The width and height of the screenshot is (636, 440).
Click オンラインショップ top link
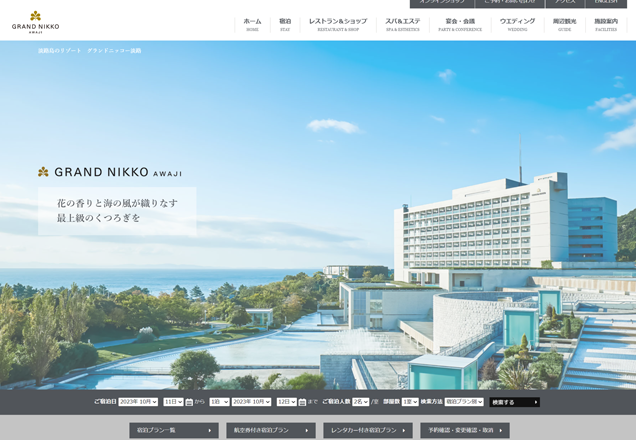442,3
